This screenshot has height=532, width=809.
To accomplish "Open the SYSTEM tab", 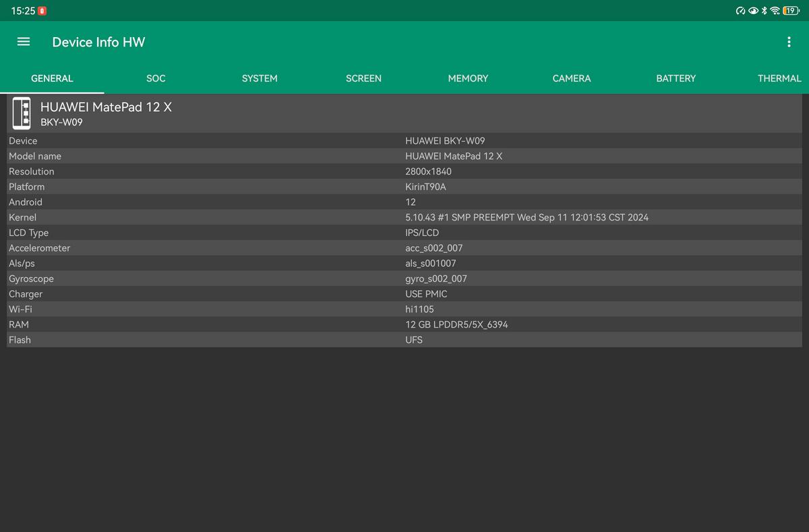I will (x=260, y=78).
